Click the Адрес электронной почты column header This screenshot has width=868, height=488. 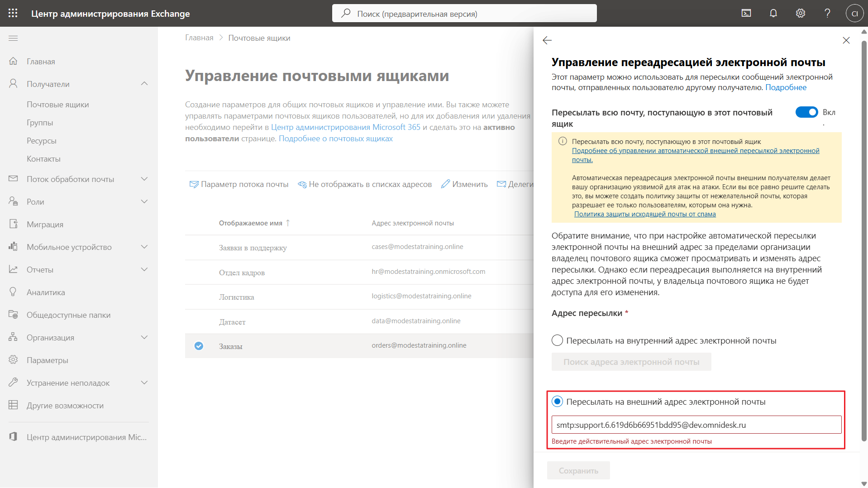(x=413, y=223)
